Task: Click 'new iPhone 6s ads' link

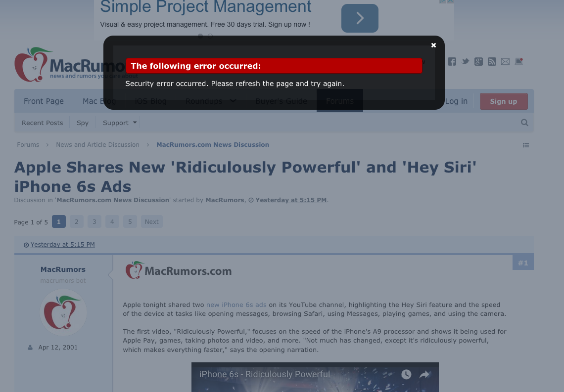Action: (x=236, y=305)
